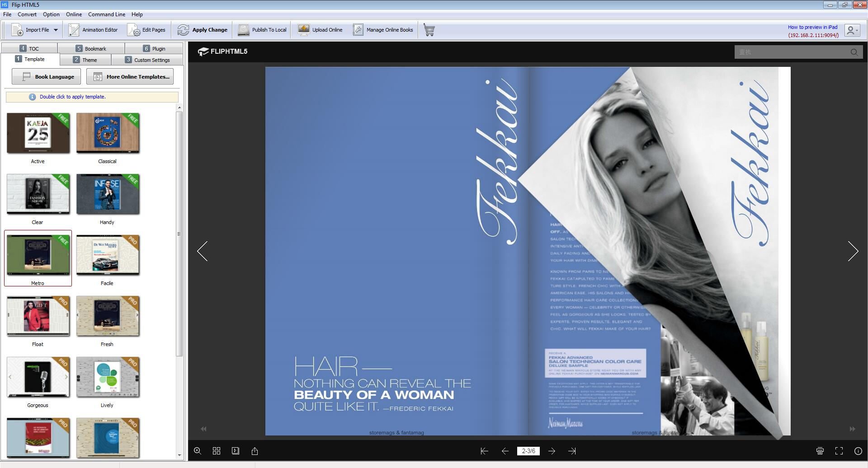Go to first page icon

[x=484, y=451]
